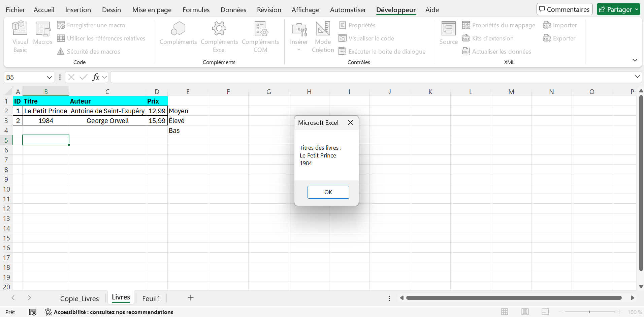Screen dimensions: 644x317
Task: Switch to the Insertion tab
Action: tap(78, 10)
